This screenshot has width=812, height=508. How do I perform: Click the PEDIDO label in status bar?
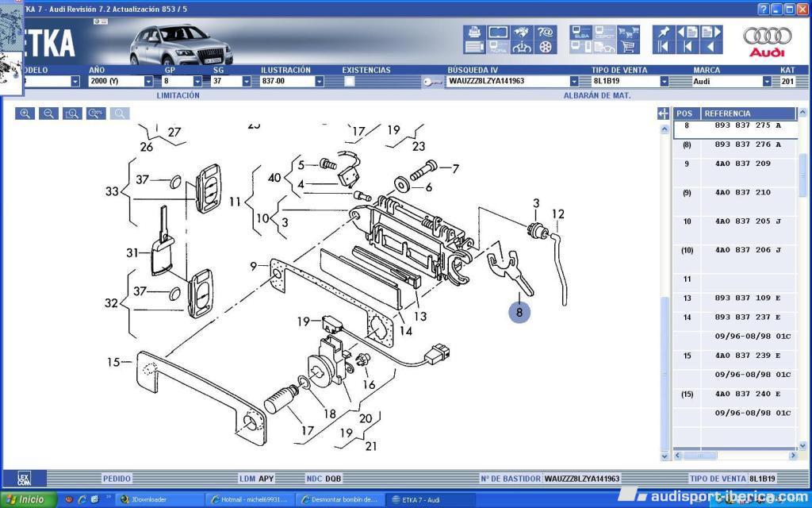click(117, 479)
